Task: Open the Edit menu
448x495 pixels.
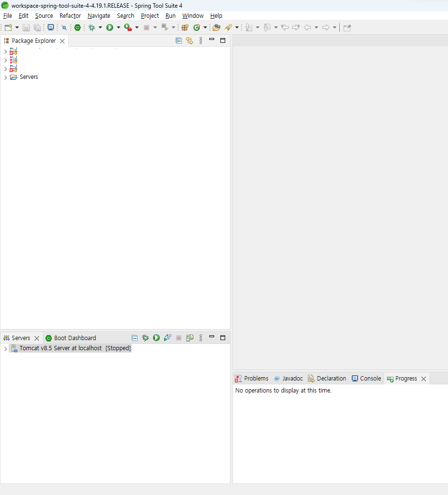Action: (x=24, y=16)
